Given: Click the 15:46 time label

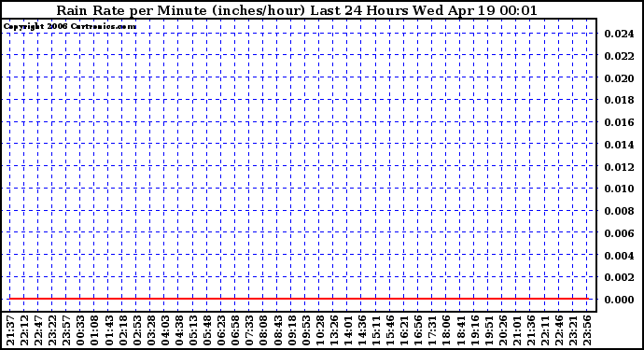Looking at the screenshot, I should coord(390,330).
